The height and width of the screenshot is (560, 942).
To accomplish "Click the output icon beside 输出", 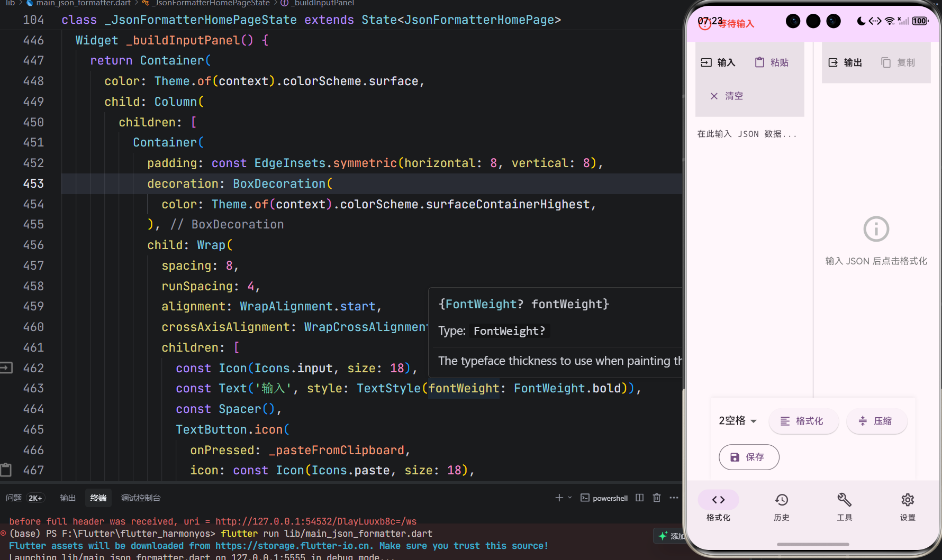I will [833, 62].
